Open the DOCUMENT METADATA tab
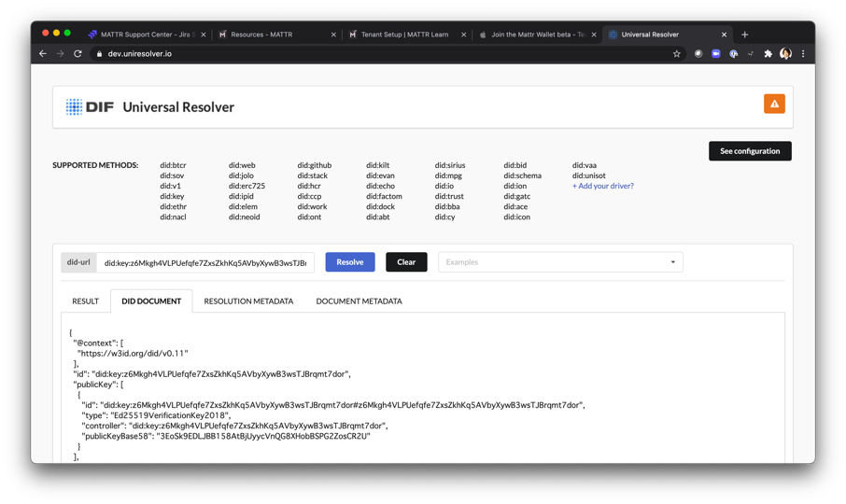 pos(359,301)
